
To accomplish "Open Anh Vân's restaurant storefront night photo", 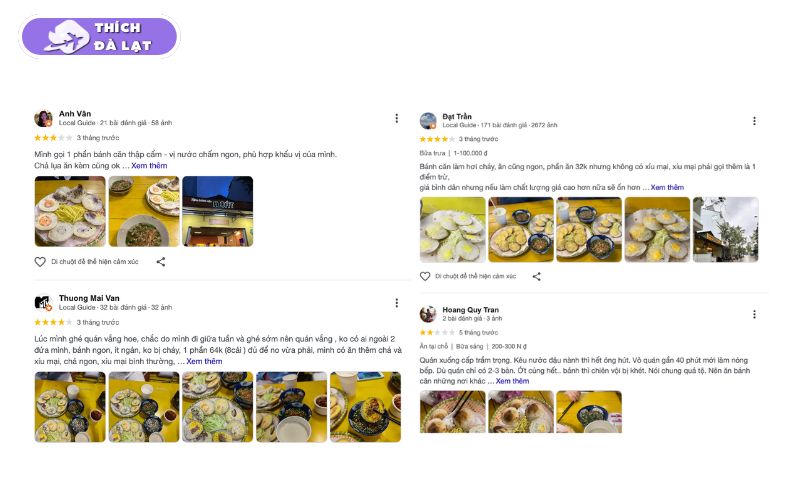I will tap(217, 211).
